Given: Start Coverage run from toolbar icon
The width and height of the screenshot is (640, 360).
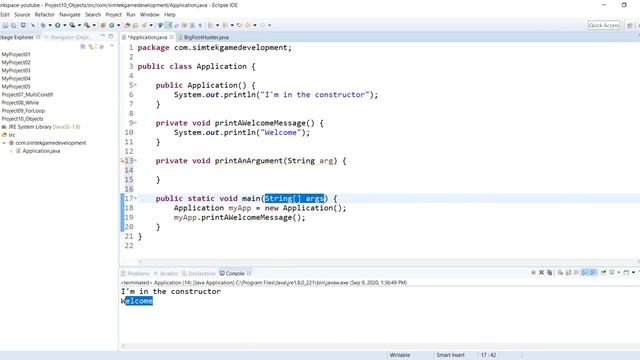Looking at the screenshot, I should click(72, 25).
